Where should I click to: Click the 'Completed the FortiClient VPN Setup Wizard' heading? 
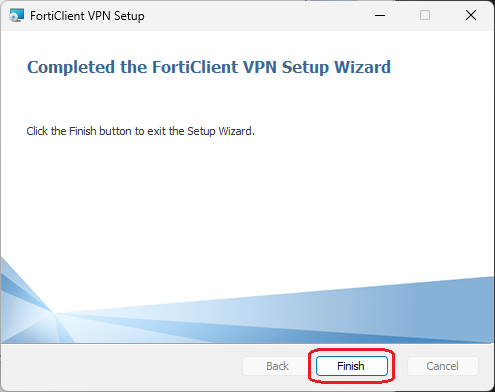pos(209,67)
